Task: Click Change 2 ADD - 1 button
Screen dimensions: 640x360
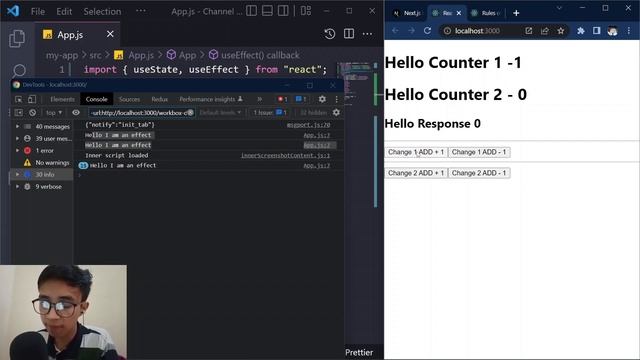Action: [479, 173]
